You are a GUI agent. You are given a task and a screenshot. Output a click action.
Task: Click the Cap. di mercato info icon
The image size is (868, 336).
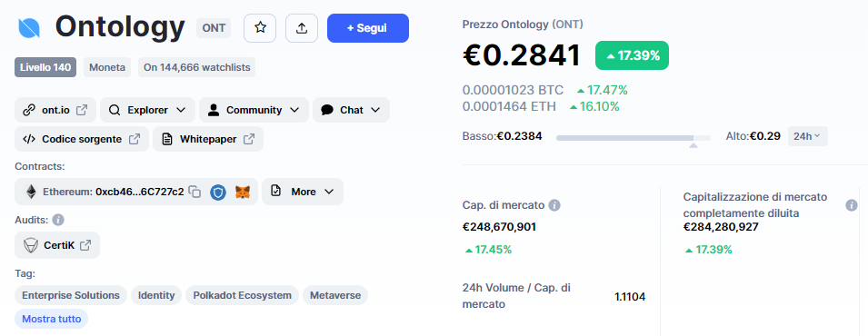[x=554, y=205]
